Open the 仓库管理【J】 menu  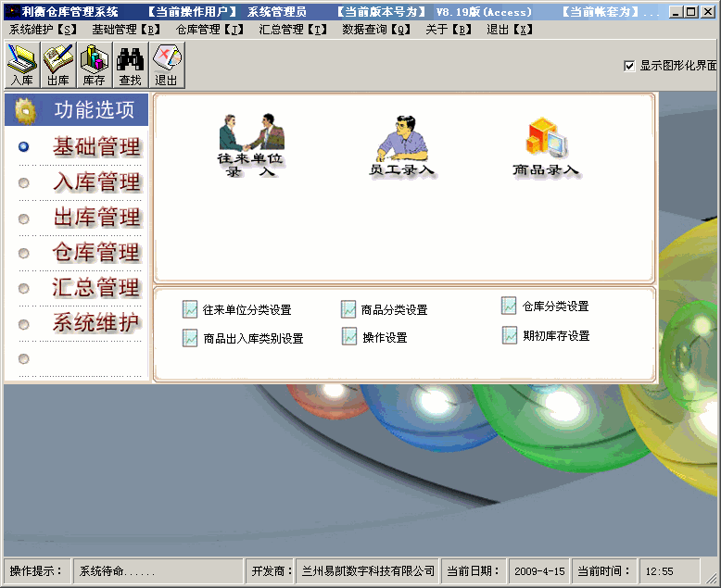click(x=209, y=30)
